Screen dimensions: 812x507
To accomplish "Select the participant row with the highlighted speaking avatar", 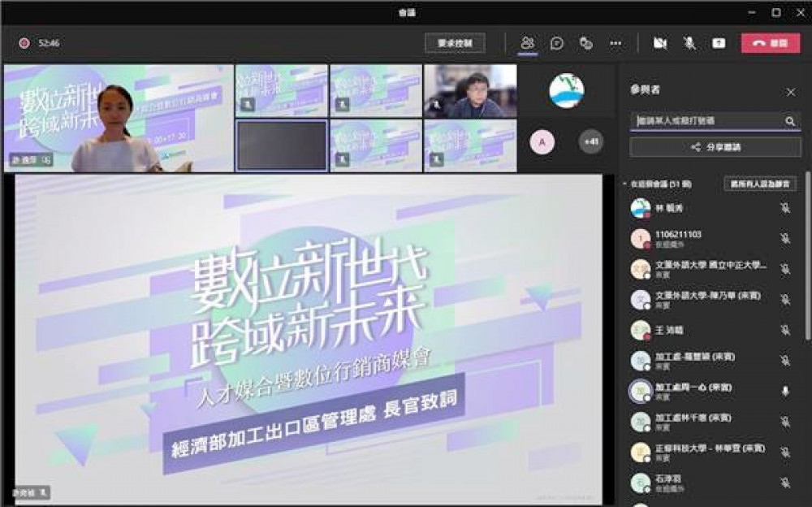I will point(711,392).
